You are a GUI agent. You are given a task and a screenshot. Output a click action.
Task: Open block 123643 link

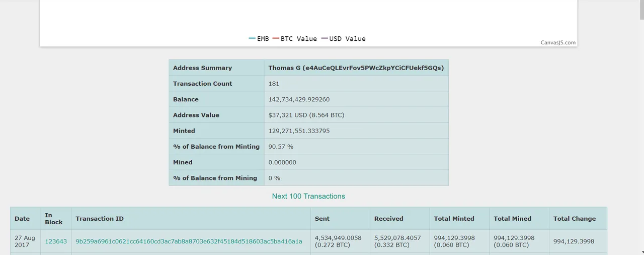click(x=56, y=241)
